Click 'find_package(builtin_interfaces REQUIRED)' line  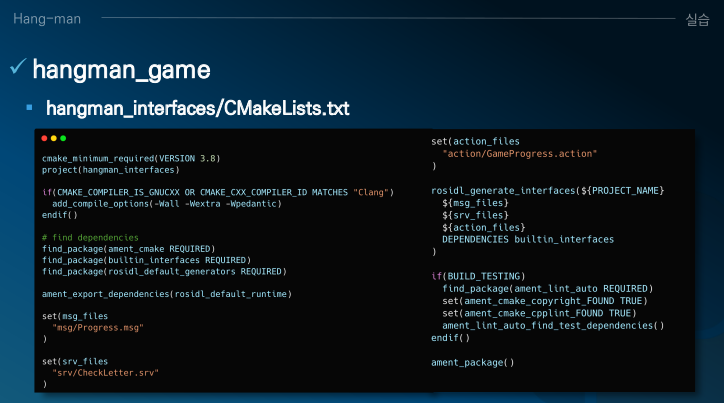point(146,260)
